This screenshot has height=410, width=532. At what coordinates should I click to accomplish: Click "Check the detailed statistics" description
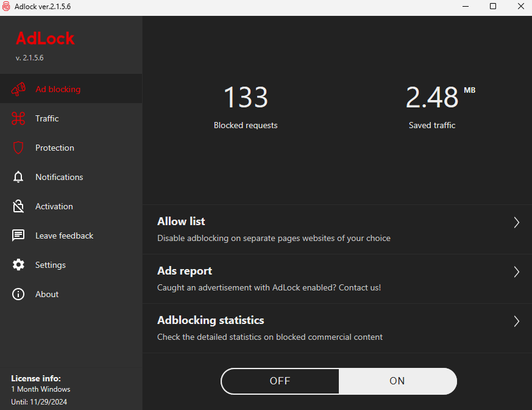270,337
